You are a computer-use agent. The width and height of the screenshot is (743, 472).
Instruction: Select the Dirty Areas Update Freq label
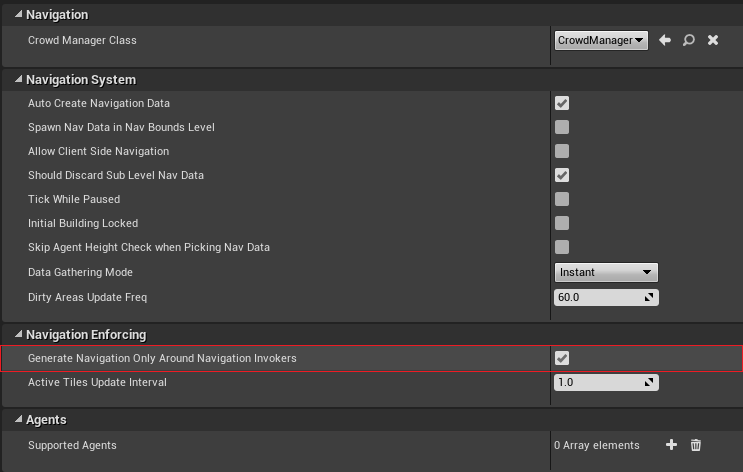87,297
